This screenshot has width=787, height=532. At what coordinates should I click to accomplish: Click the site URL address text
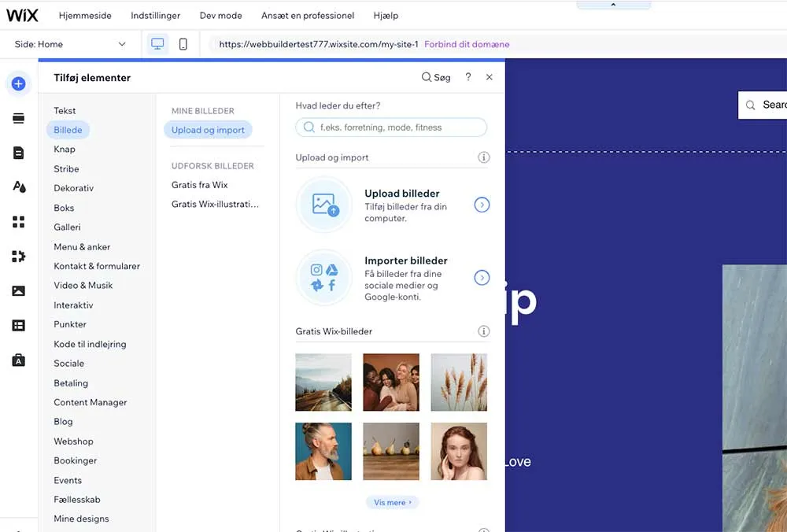[319, 44]
